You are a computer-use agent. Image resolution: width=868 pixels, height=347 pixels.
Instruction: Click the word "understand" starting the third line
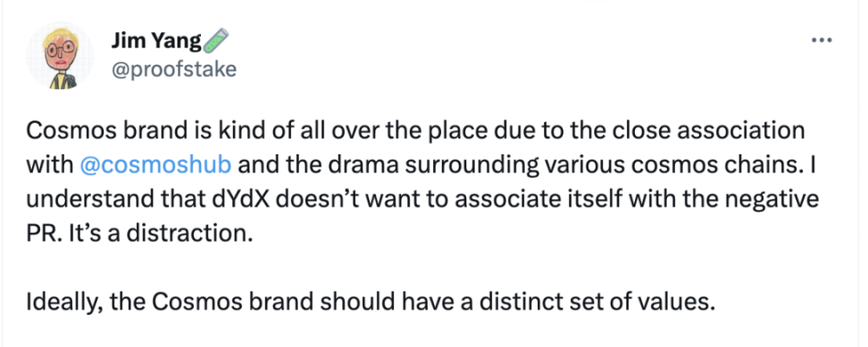(x=81, y=200)
